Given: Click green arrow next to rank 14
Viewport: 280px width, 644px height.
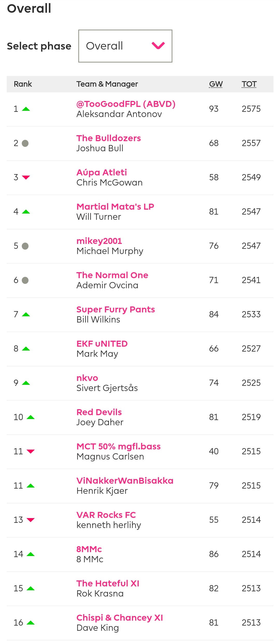Looking at the screenshot, I should [x=31, y=554].
